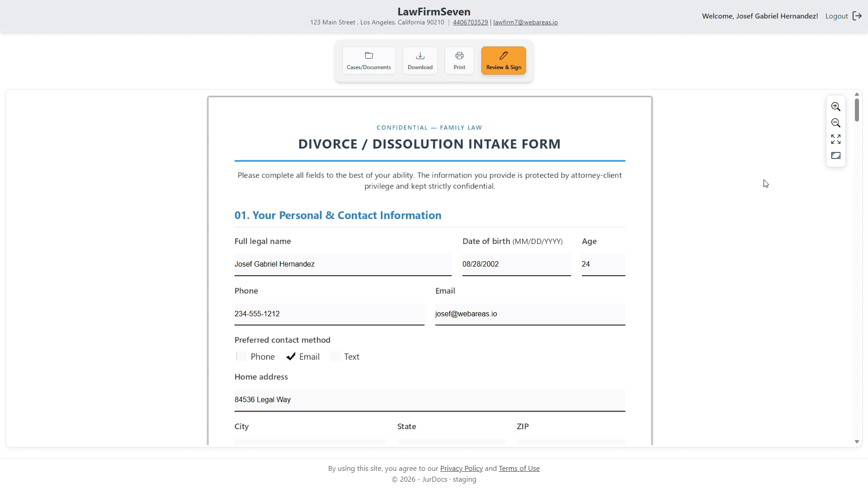The width and height of the screenshot is (868, 488).
Task: Zoom in on the document
Action: [x=835, y=107]
